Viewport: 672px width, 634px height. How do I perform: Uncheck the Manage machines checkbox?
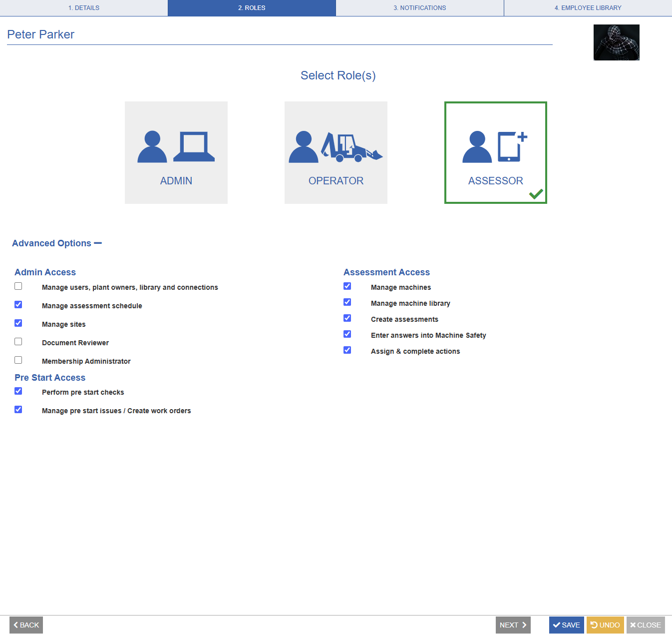[x=347, y=286]
